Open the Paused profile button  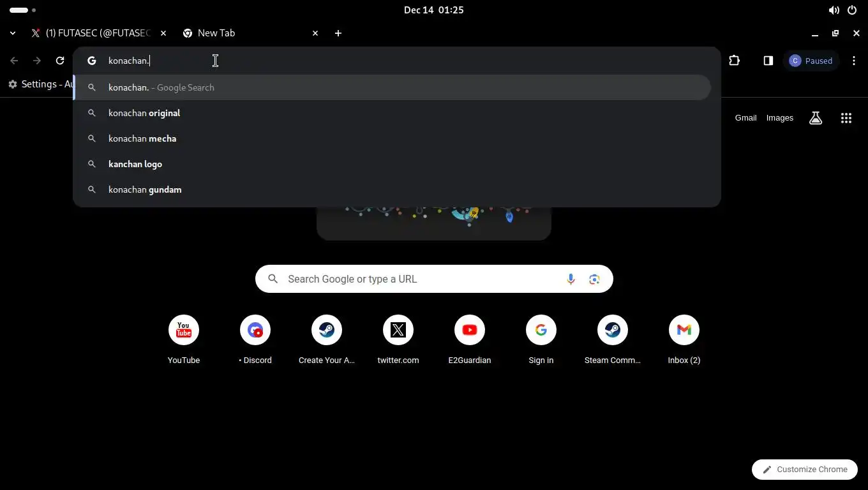[811, 61]
